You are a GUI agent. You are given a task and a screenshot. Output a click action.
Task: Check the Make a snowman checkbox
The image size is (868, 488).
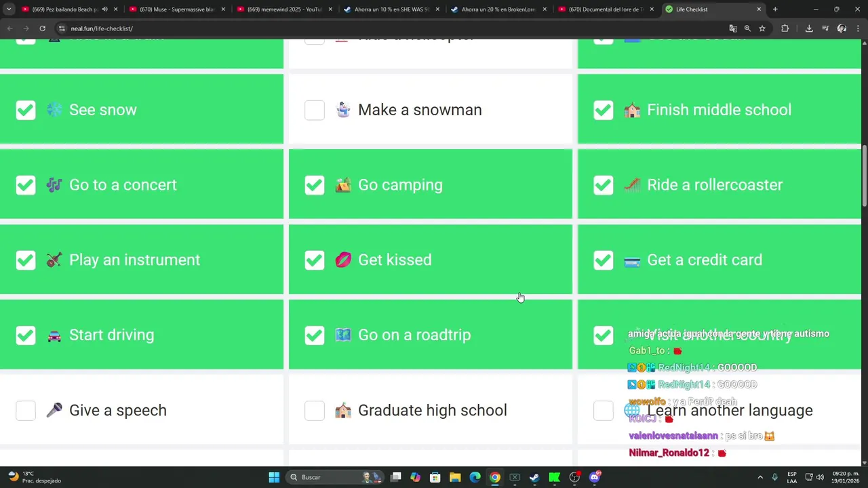click(x=315, y=110)
